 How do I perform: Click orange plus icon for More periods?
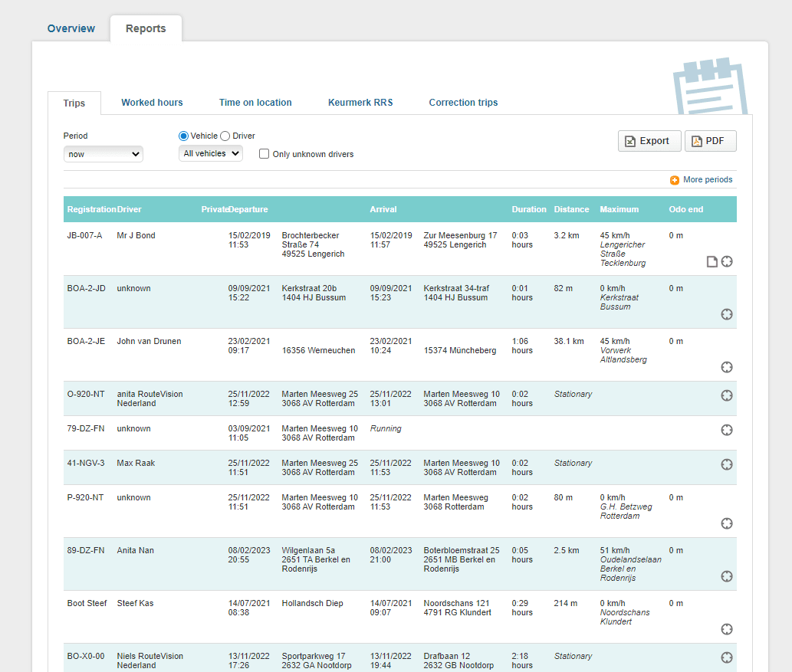click(x=675, y=180)
